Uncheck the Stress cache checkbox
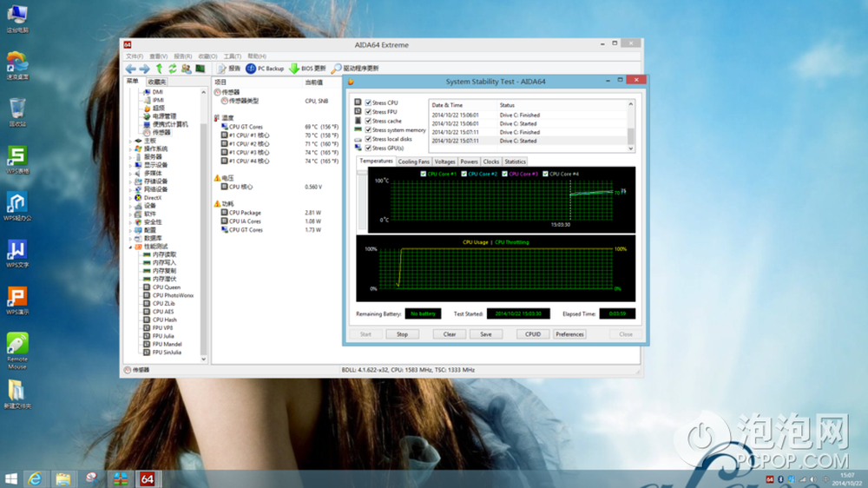This screenshot has height=488, width=868. [x=369, y=121]
